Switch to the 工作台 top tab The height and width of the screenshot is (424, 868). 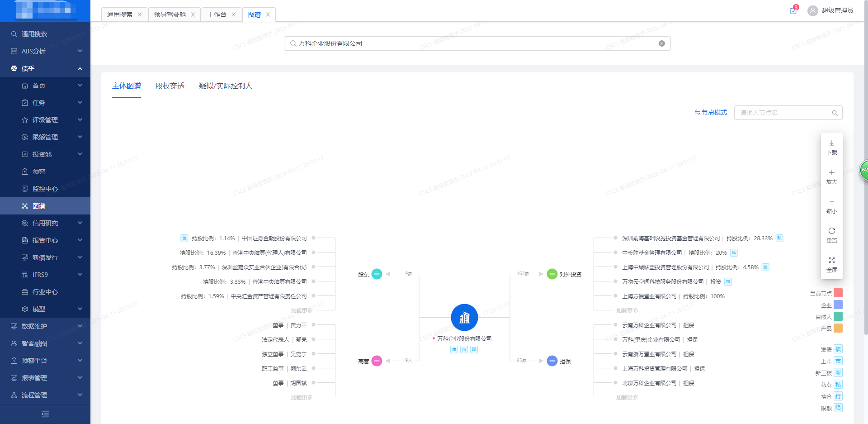coord(217,14)
